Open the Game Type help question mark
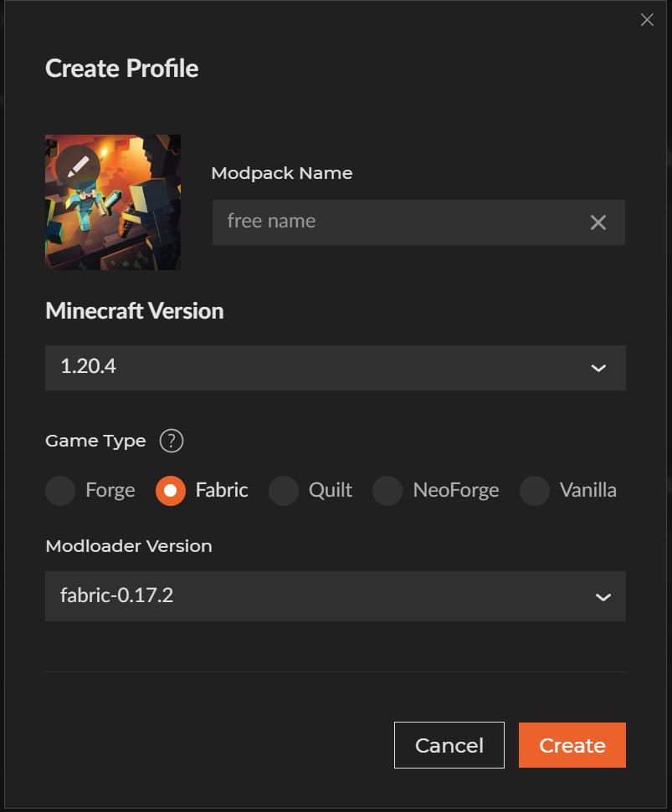This screenshot has height=812, width=672. point(172,441)
